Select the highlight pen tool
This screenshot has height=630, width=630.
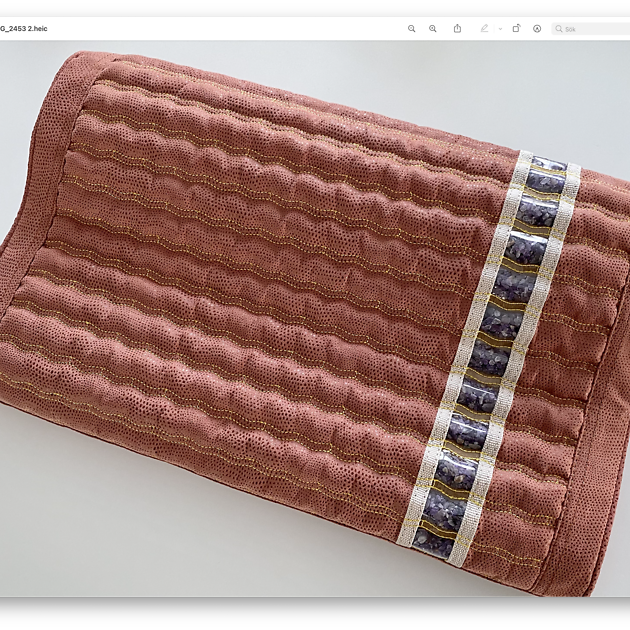pos(484,29)
